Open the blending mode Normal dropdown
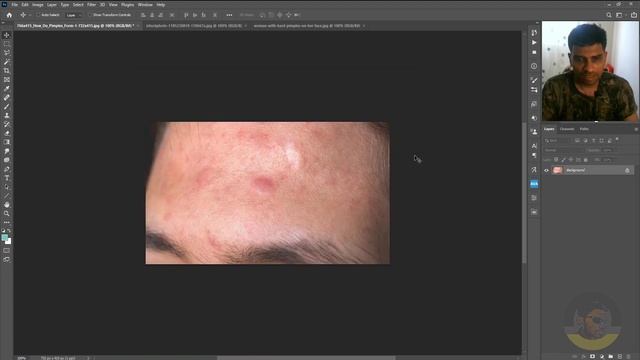Viewport: 640px width, 360px height. [563, 150]
